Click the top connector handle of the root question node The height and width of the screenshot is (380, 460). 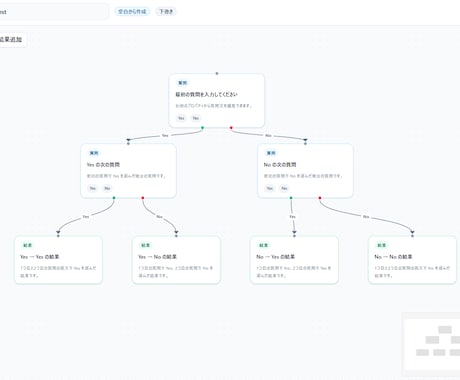coord(217,73)
